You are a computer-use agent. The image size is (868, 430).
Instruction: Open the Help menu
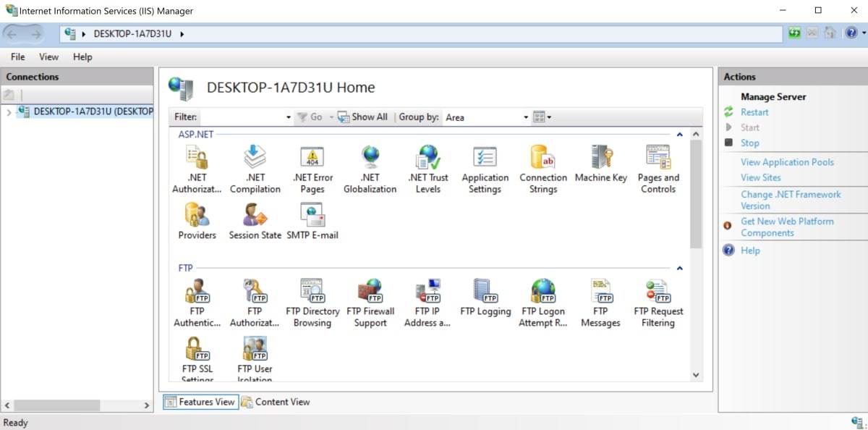[82, 56]
